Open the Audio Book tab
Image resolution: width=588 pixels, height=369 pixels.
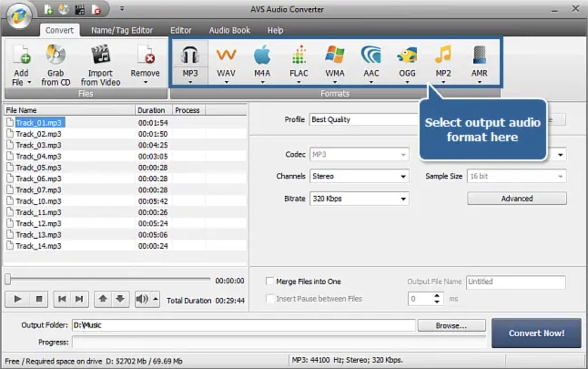(x=229, y=31)
